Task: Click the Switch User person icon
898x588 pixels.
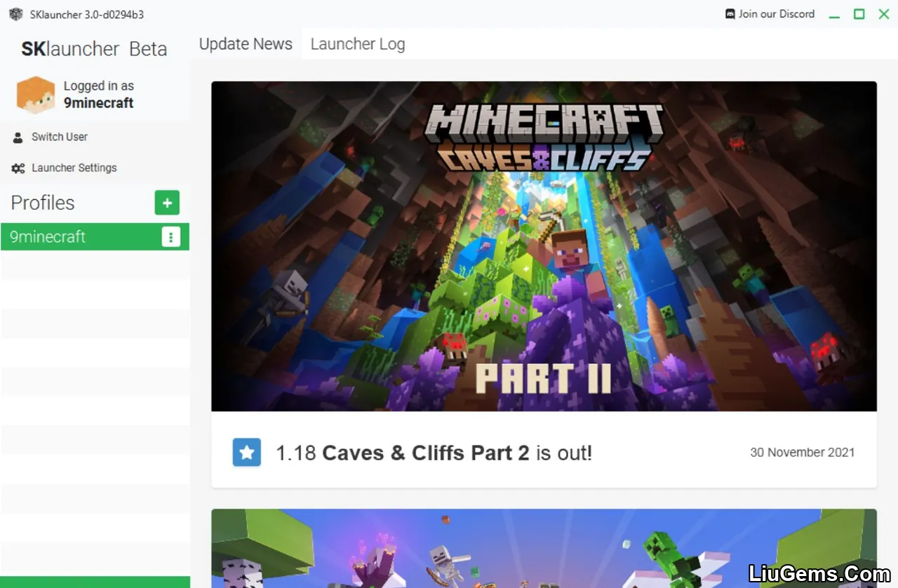Action: pyautogui.click(x=18, y=138)
